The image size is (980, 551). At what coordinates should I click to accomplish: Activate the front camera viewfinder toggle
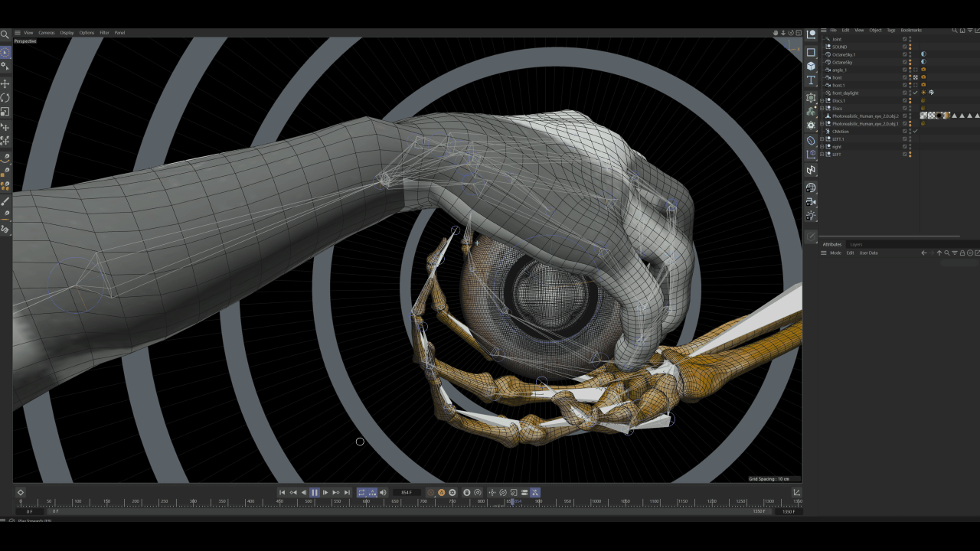point(916,77)
